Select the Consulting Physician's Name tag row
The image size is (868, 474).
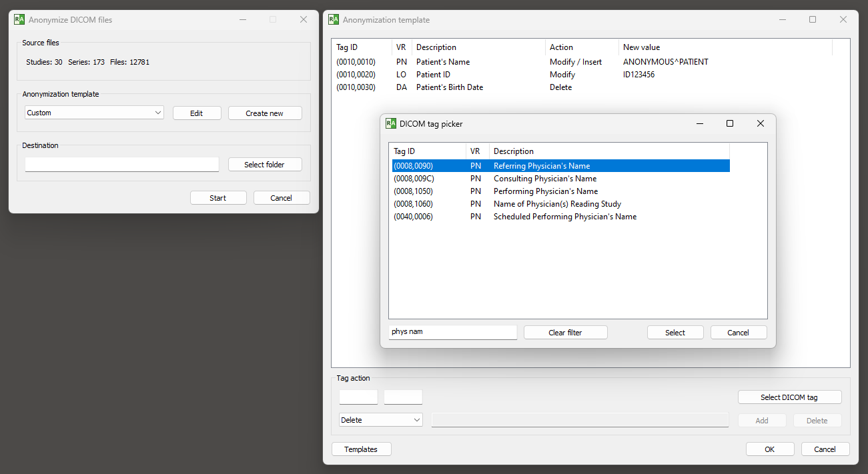[x=544, y=178]
